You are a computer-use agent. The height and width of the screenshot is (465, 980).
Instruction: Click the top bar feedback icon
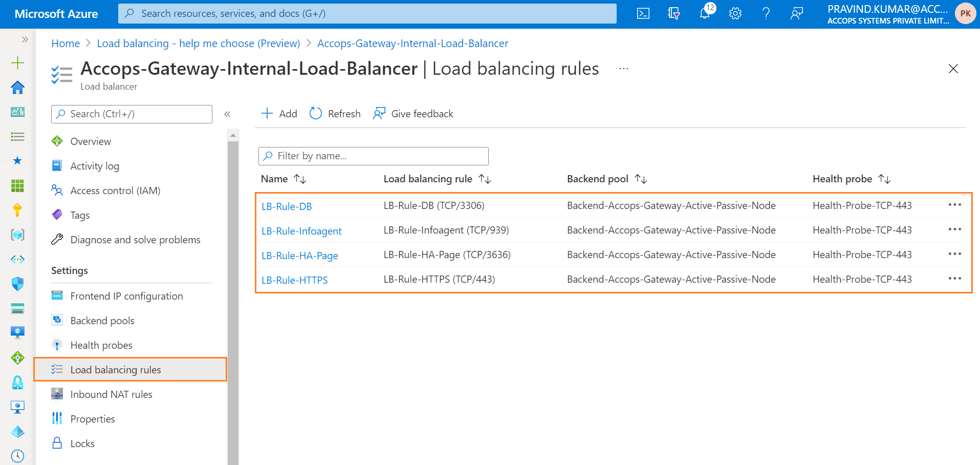[797, 14]
